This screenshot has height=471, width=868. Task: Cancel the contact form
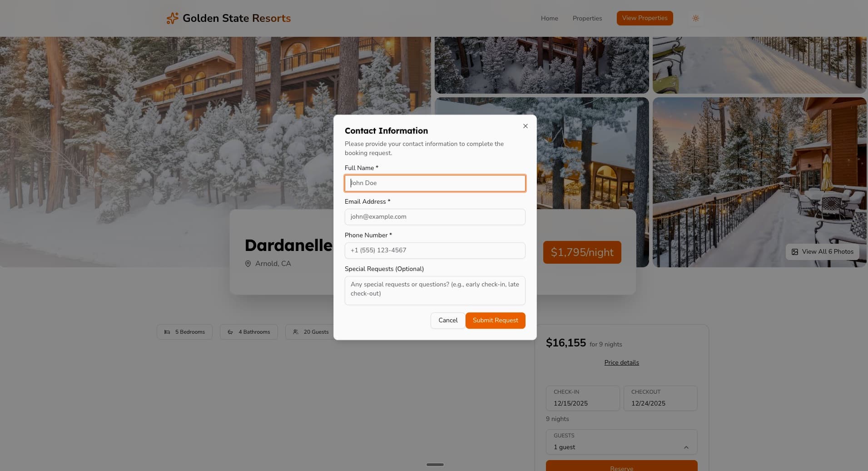click(x=447, y=321)
